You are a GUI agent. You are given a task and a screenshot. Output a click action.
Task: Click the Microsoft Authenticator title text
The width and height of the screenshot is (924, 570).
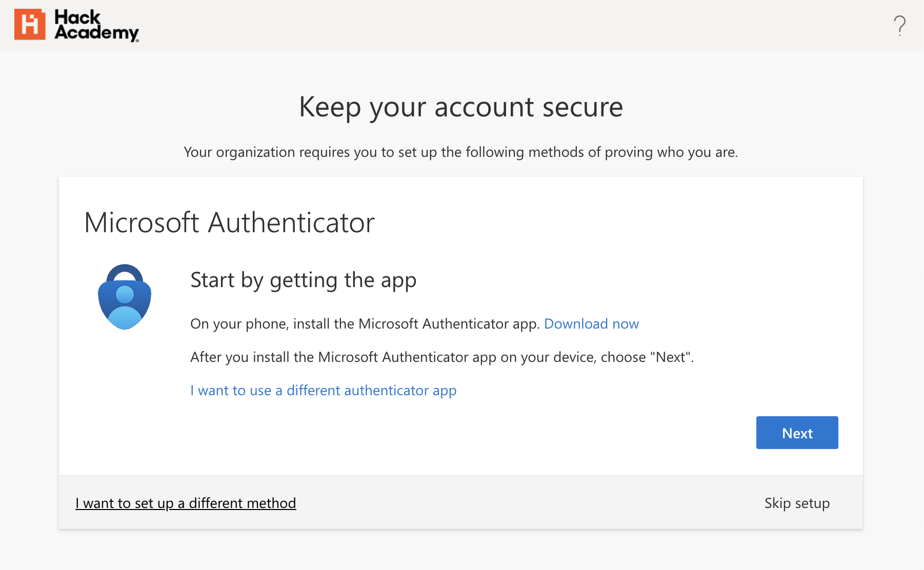point(229,223)
